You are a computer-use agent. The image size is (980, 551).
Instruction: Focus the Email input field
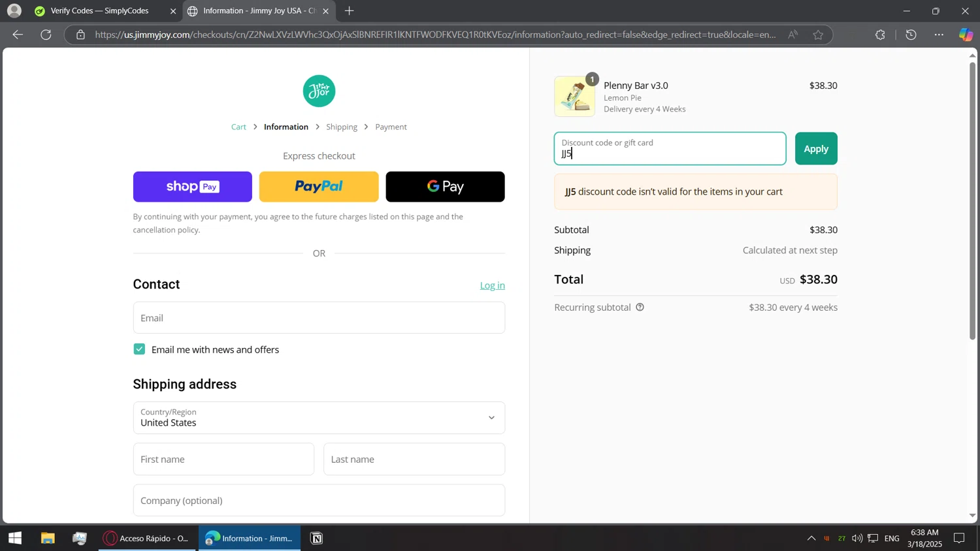tap(319, 318)
